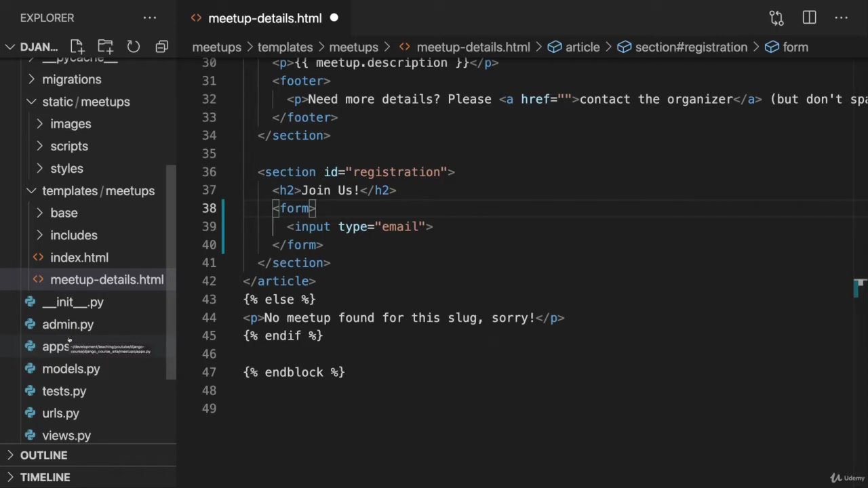Viewport: 868px width, 488px height.
Task: Expand the TIMELINE section
Action: [x=45, y=477]
